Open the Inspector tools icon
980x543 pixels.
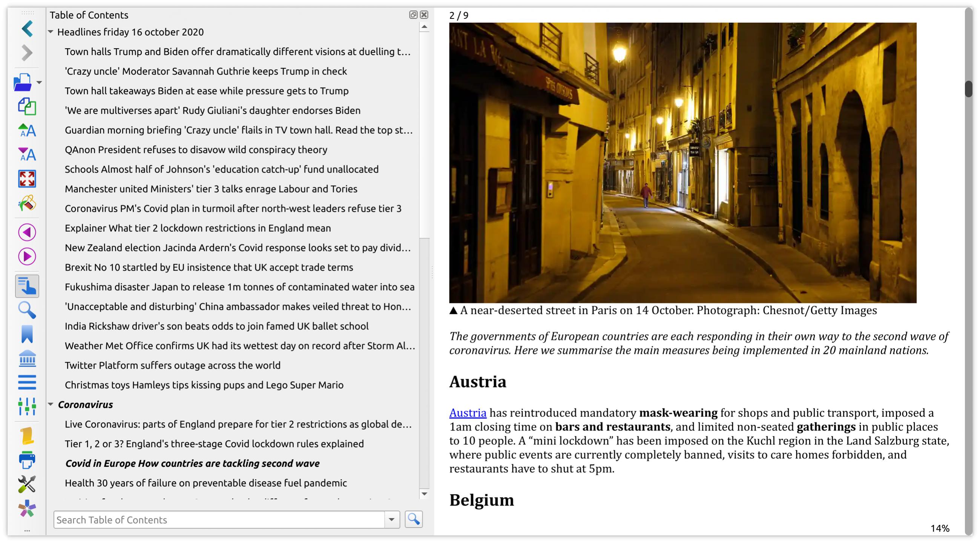(x=27, y=485)
